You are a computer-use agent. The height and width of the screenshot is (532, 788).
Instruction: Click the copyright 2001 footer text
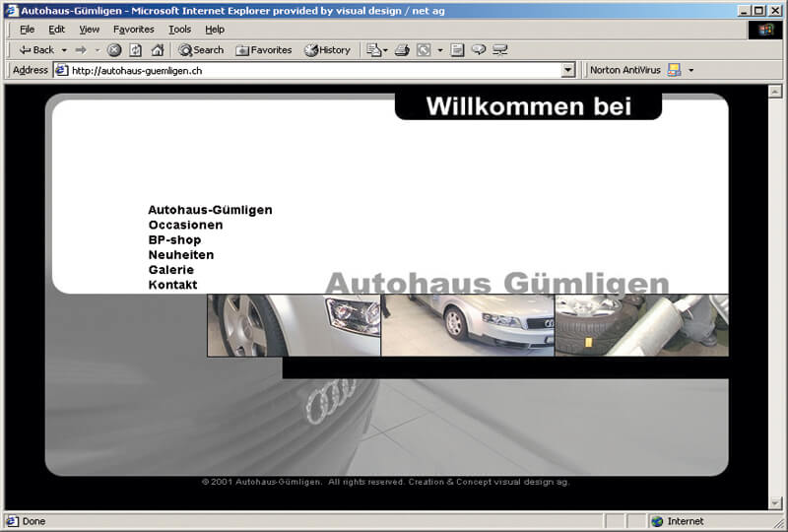click(385, 482)
